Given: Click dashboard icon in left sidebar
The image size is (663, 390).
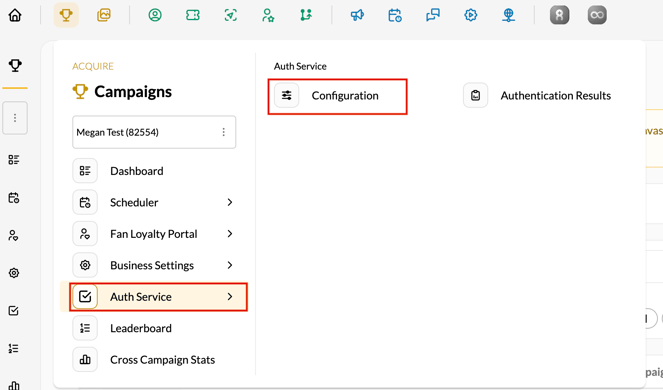Looking at the screenshot, I should pyautogui.click(x=14, y=160).
